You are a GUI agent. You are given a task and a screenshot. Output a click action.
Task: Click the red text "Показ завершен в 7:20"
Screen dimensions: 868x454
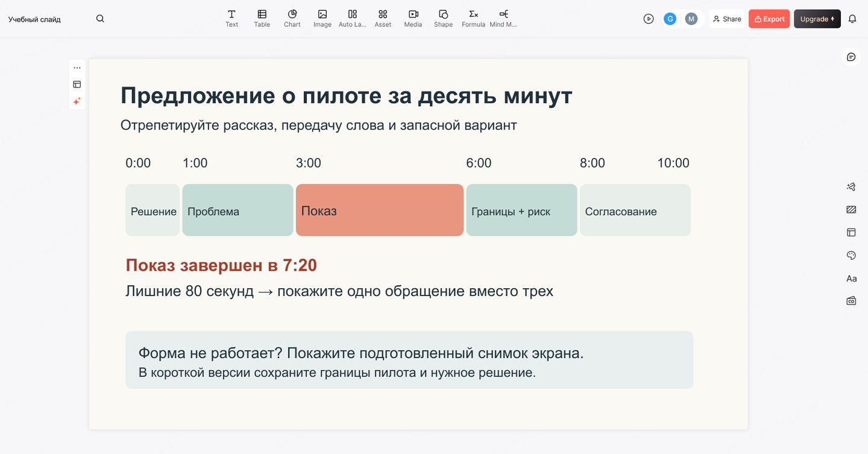coord(221,265)
